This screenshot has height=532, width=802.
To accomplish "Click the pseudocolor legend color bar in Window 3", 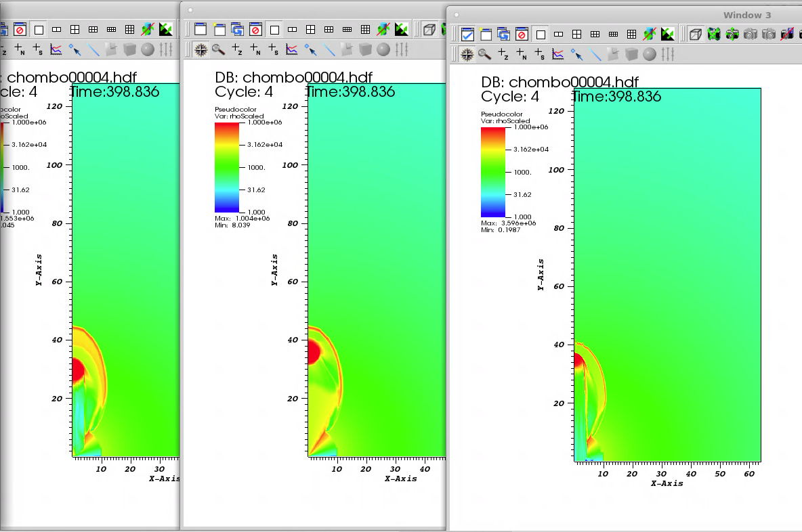I will 493,172.
